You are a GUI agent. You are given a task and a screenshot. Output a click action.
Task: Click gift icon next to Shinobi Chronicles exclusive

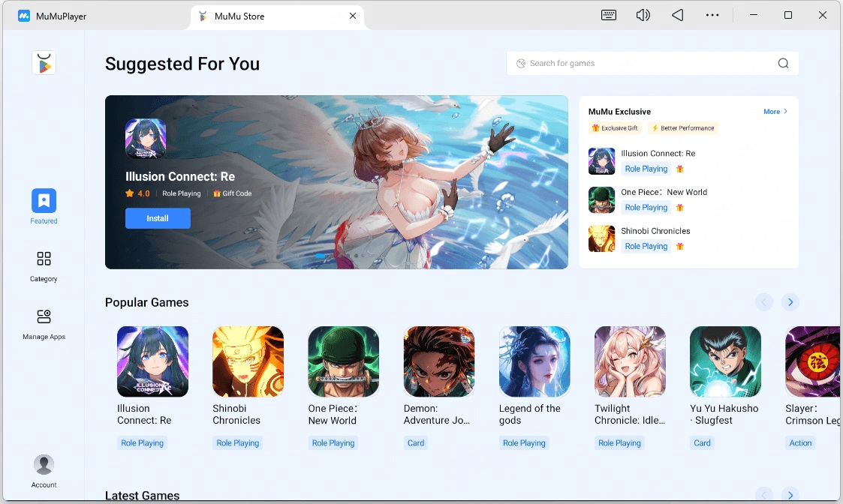680,246
